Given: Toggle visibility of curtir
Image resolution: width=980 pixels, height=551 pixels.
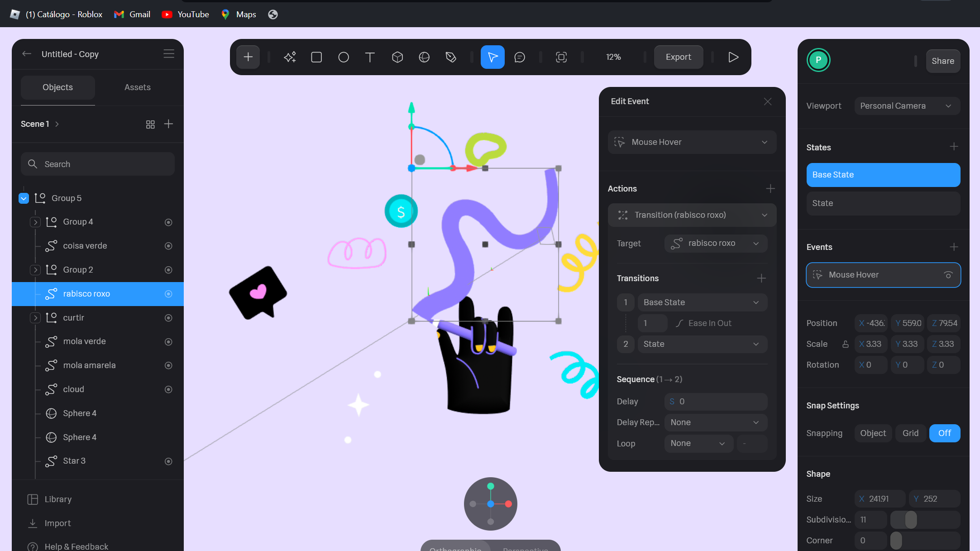Looking at the screenshot, I should point(168,318).
